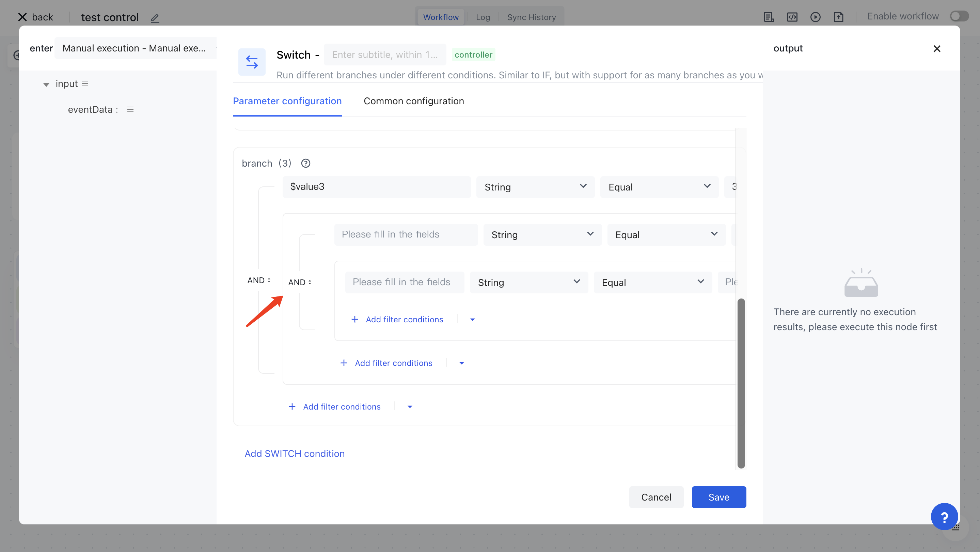Click the export upload icon in header

[838, 17]
